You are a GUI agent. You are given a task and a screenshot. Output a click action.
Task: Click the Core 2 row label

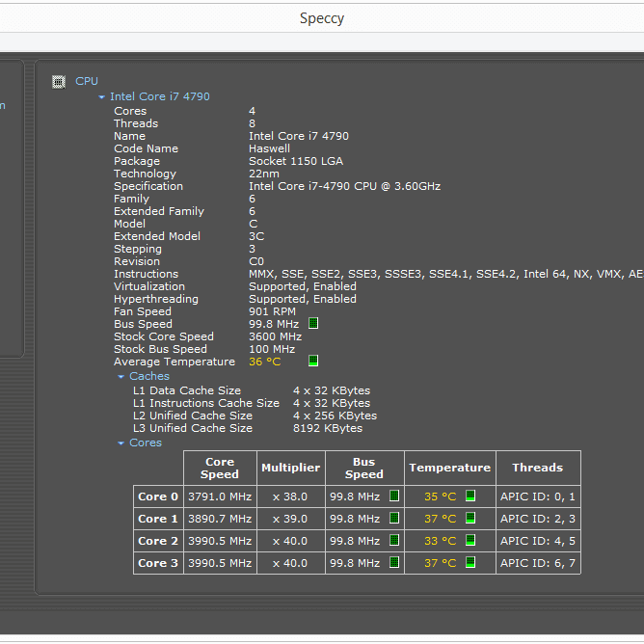click(158, 541)
